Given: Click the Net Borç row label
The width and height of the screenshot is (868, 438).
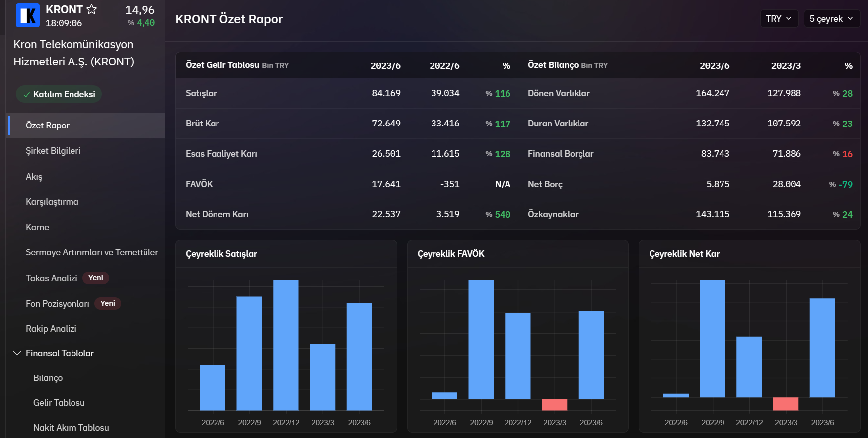Looking at the screenshot, I should point(545,184).
